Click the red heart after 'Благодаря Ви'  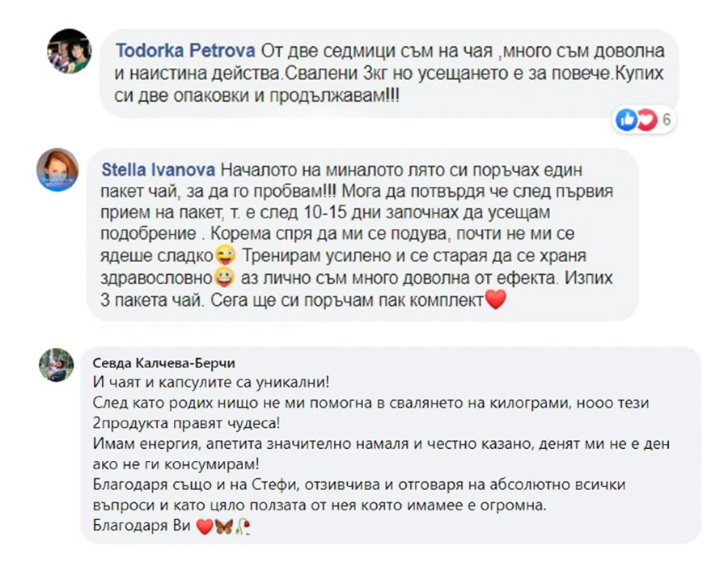pos(205,526)
